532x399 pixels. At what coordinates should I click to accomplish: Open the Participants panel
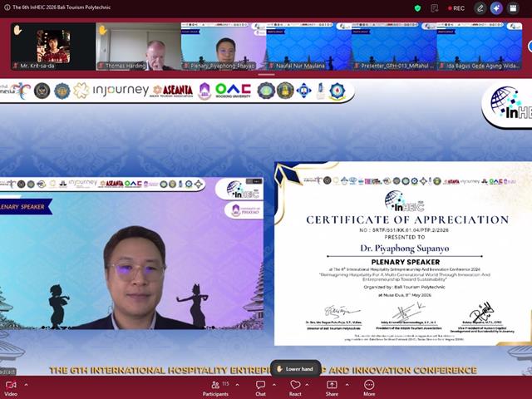[x=215, y=388]
